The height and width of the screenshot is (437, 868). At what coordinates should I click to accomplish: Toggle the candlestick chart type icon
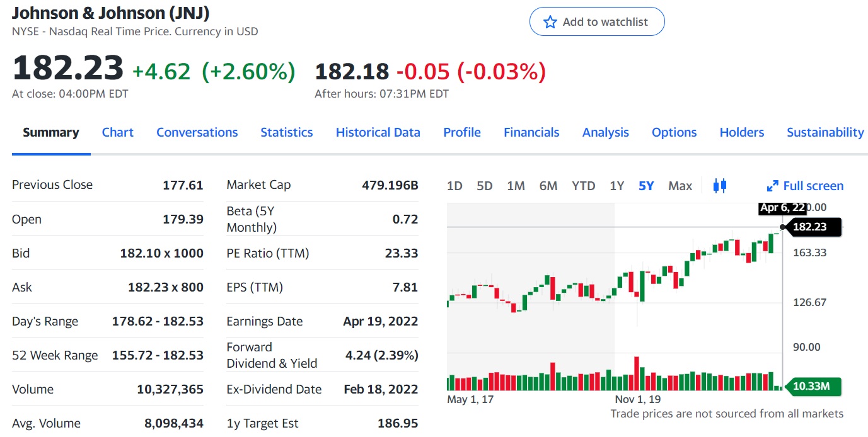[720, 186]
